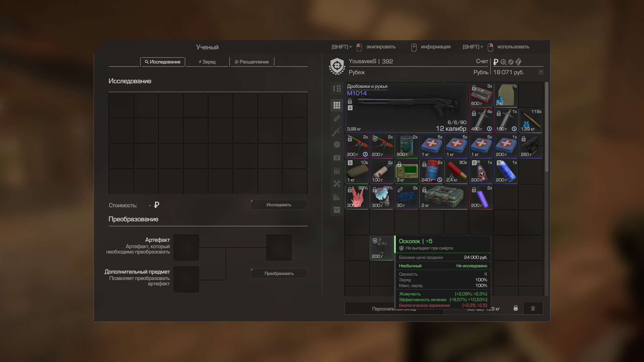Click the Дополнительный предмет slot

(186, 279)
